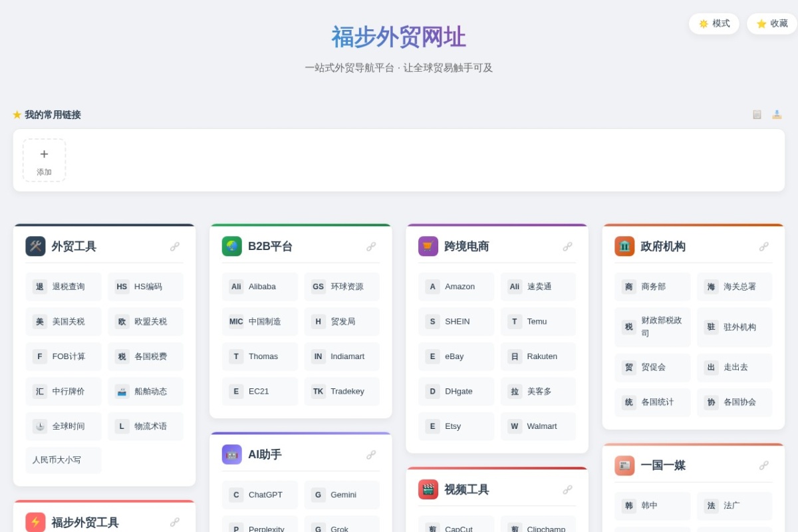Open the 商务部 link

[x=652, y=287]
